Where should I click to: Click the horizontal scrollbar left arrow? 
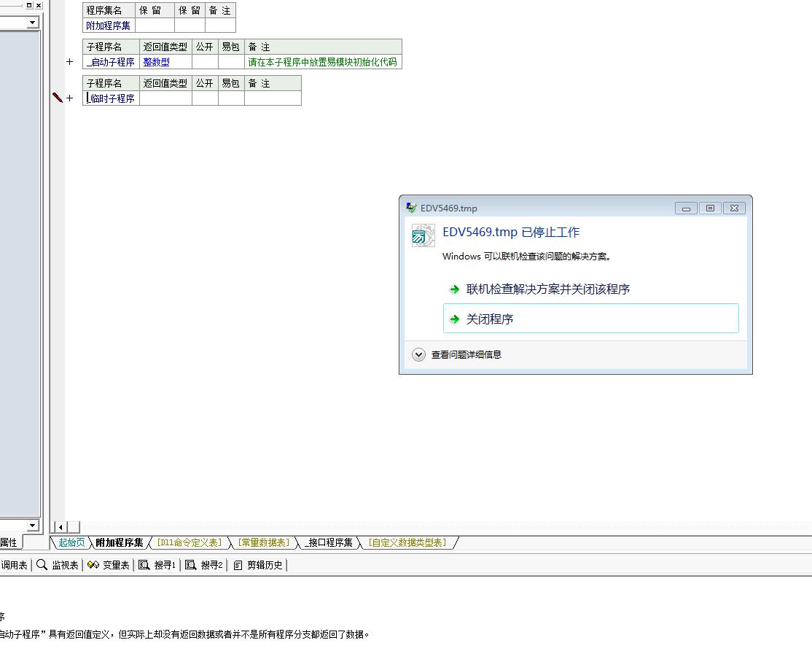(x=60, y=527)
